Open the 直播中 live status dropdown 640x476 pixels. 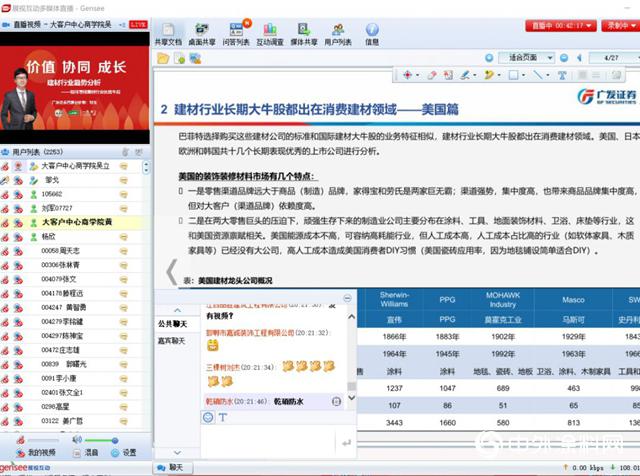point(561,26)
